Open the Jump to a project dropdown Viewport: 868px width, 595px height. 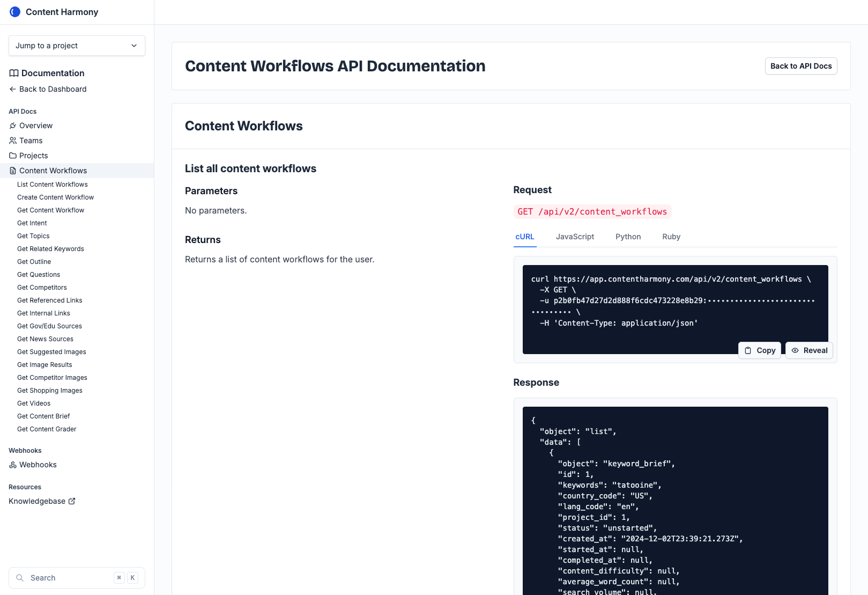77,46
